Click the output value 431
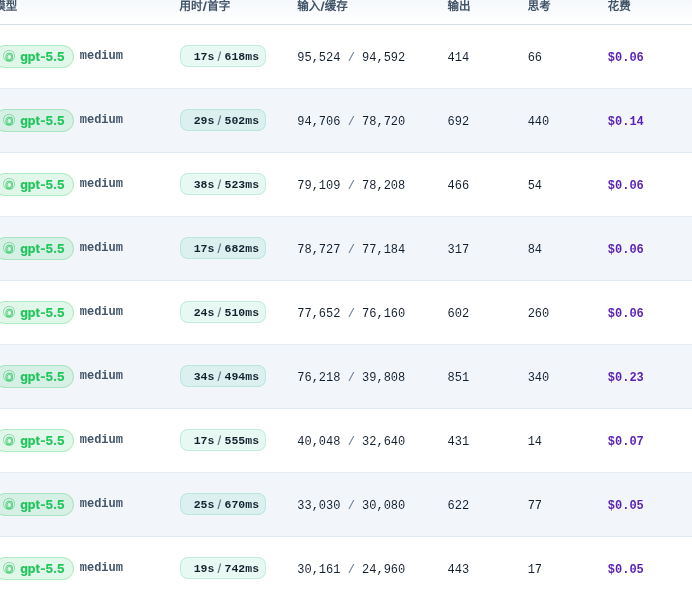The width and height of the screenshot is (692, 593). (458, 441)
